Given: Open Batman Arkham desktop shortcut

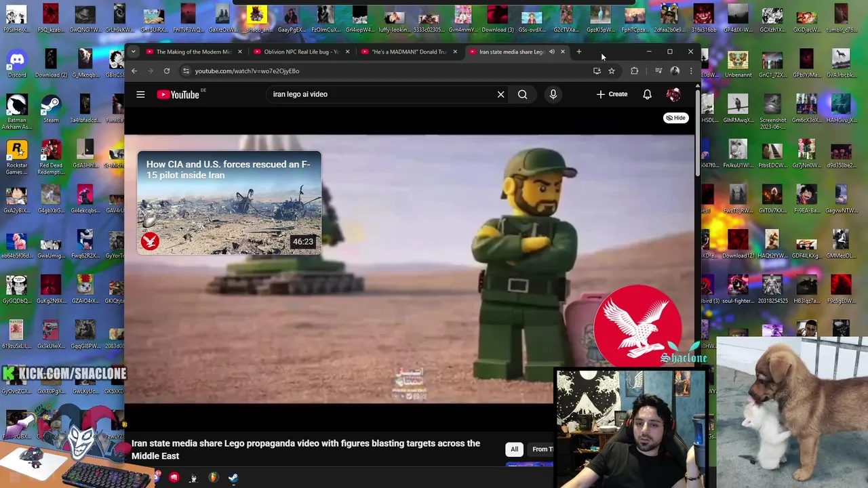Looking at the screenshot, I should 17,112.
